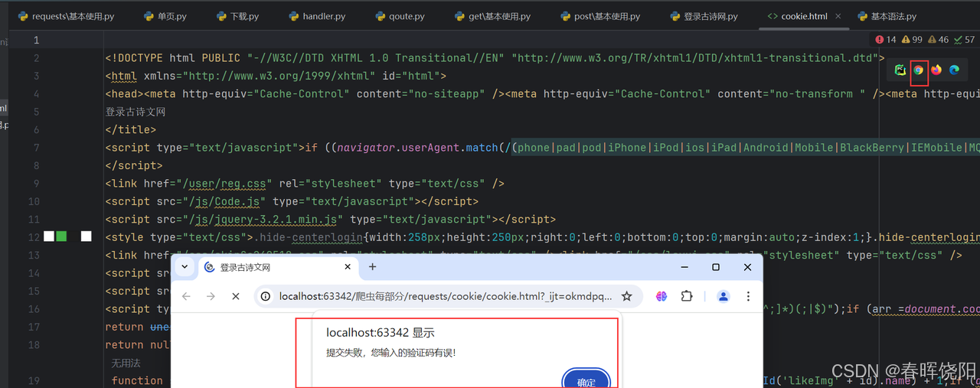Image resolution: width=980 pixels, height=388 pixels.
Task: Open Chrome profile avatar menu
Action: click(723, 296)
